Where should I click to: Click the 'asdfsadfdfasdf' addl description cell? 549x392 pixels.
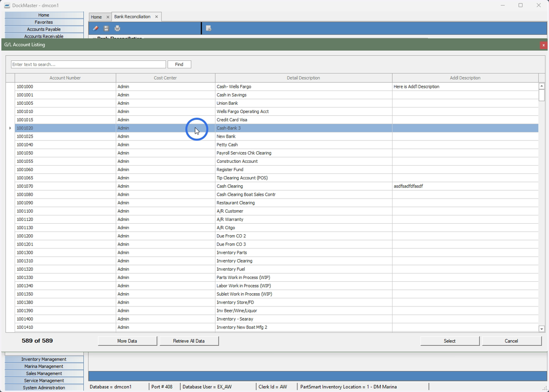pos(465,186)
